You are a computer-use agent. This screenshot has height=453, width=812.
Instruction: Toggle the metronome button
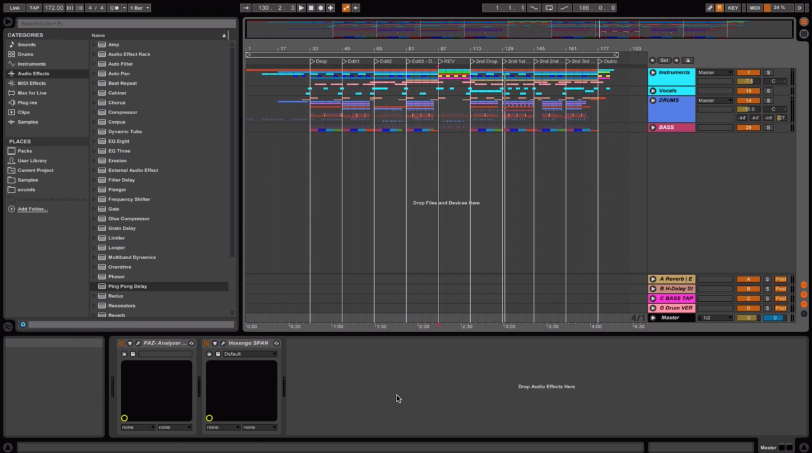tap(114, 8)
